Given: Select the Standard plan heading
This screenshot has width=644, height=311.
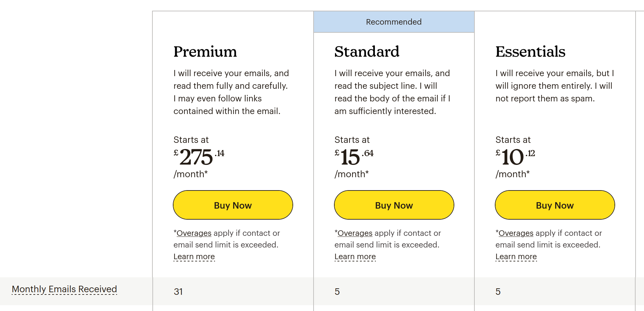Looking at the screenshot, I should point(367,52).
